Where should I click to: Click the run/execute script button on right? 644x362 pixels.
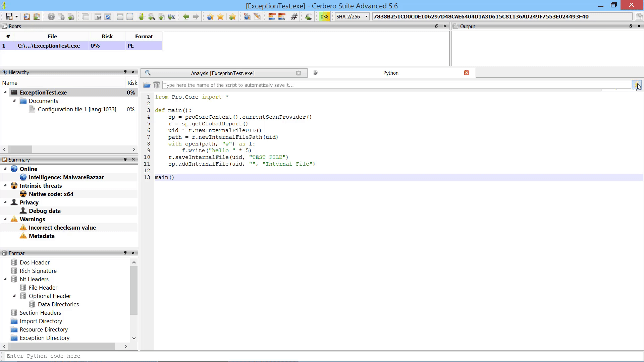point(637,84)
